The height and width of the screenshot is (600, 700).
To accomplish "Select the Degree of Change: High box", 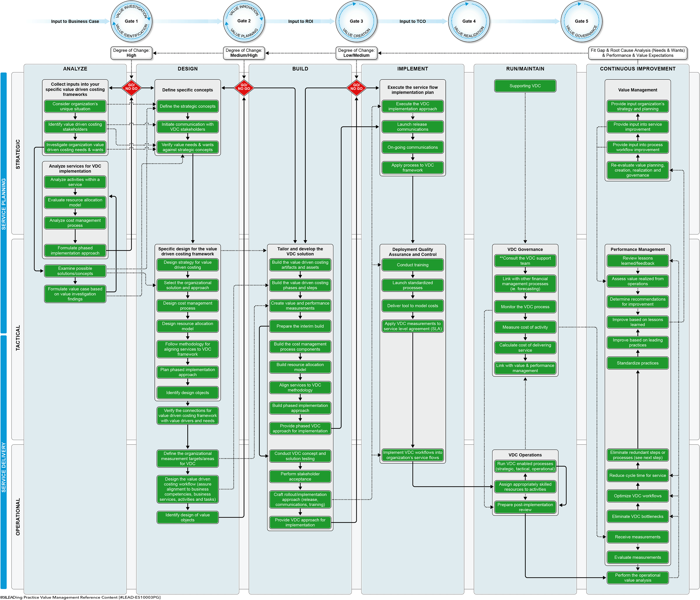I will [131, 53].
